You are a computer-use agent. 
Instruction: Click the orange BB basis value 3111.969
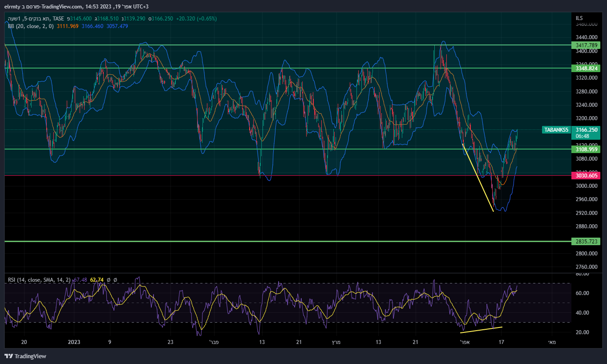click(67, 26)
